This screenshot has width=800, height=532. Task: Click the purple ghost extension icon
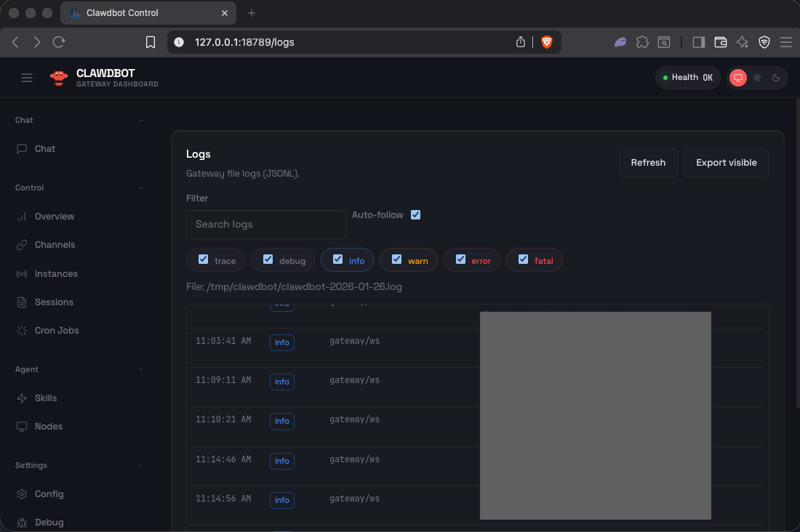point(620,42)
